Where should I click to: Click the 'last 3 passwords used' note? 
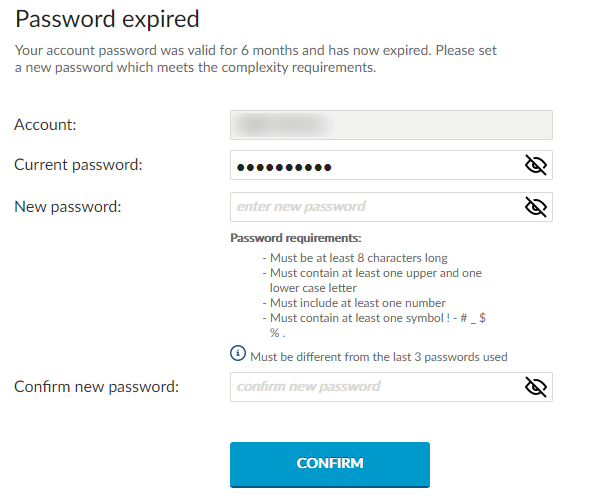pos(378,357)
